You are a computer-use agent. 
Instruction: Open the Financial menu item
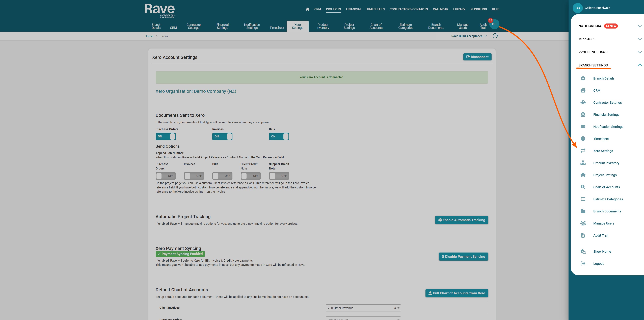(353, 9)
